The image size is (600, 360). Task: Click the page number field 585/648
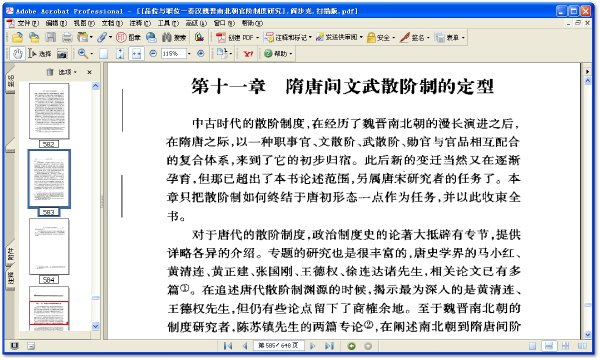point(278,346)
